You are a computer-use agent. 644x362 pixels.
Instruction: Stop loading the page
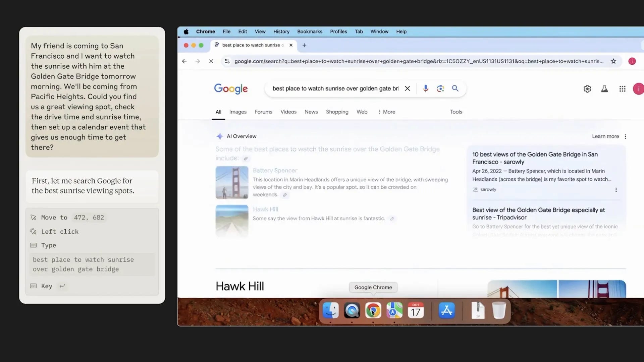tap(211, 61)
